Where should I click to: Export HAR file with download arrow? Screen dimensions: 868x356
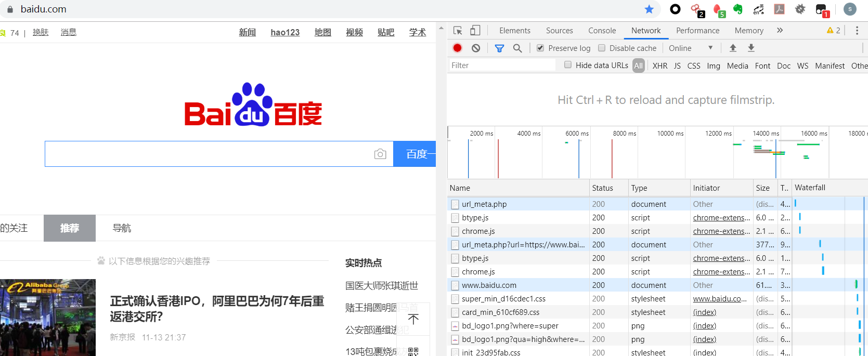(x=751, y=48)
